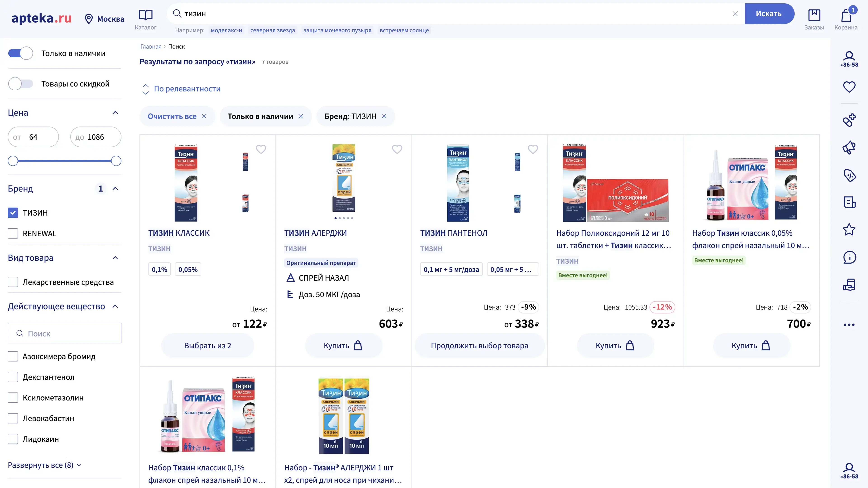The height and width of the screenshot is (488, 868).
Task: Toggle off Только в наличии switch
Action: tap(21, 53)
